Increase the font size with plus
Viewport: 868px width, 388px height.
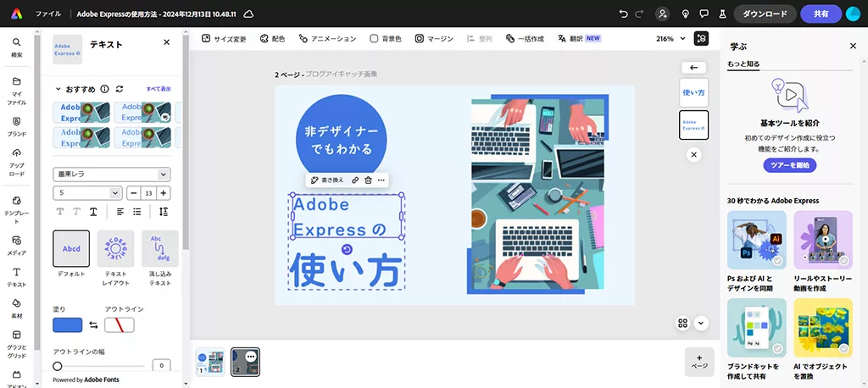(x=164, y=193)
